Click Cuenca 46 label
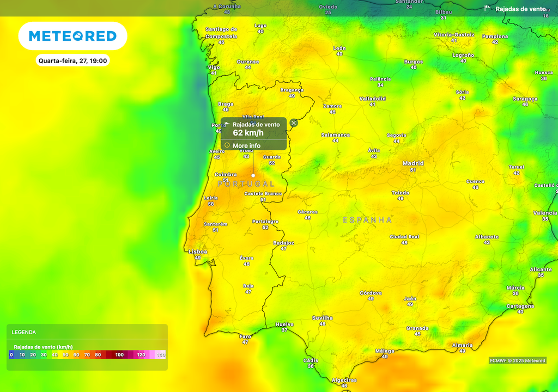 (475, 184)
